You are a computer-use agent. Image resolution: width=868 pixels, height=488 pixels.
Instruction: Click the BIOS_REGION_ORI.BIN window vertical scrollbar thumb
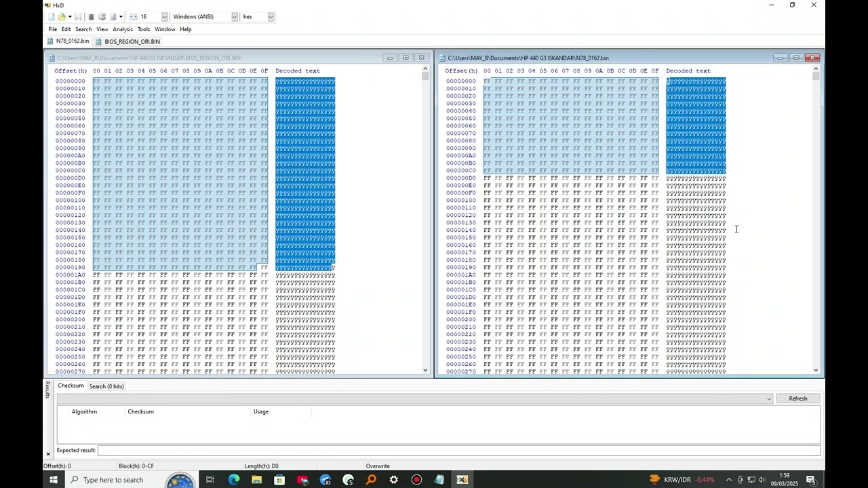point(425,76)
